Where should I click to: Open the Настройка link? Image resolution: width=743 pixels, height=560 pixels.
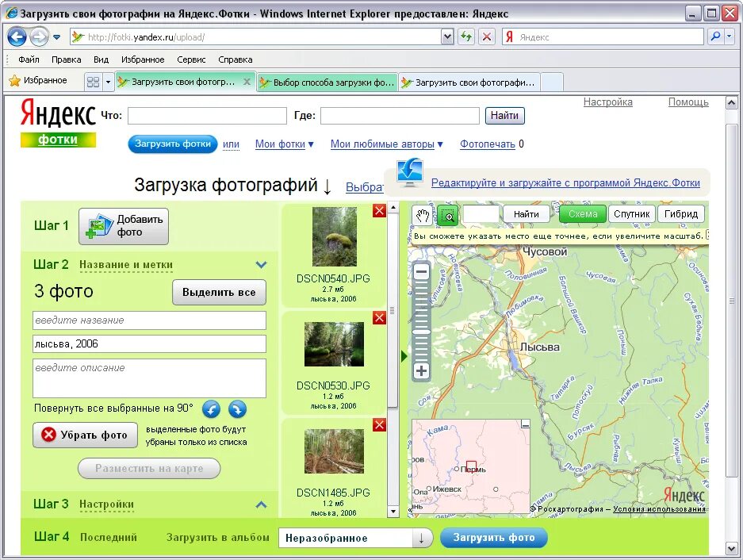coord(608,102)
